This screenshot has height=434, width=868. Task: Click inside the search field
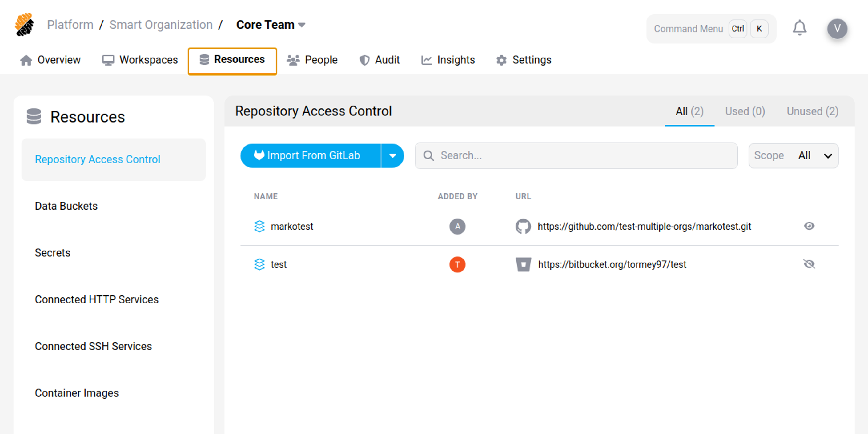(573, 155)
